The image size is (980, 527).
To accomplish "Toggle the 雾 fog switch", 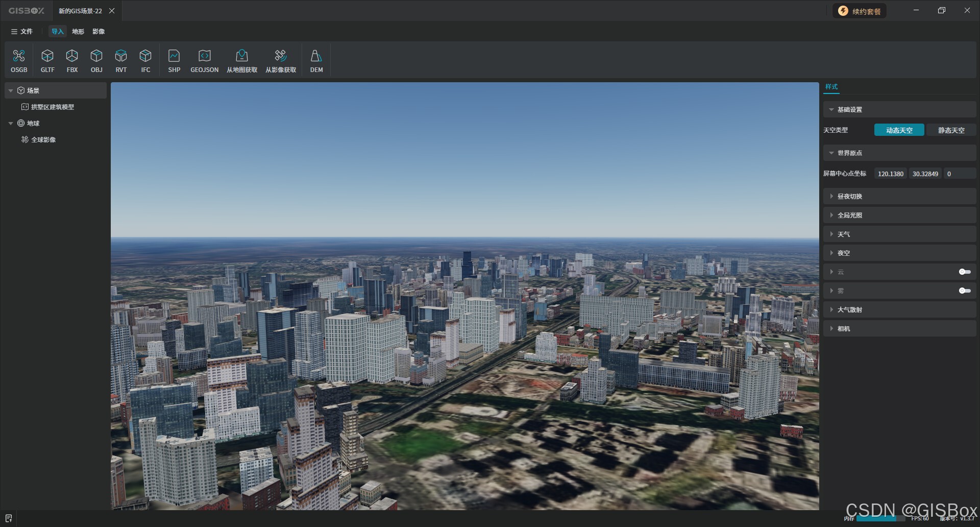I will click(965, 291).
